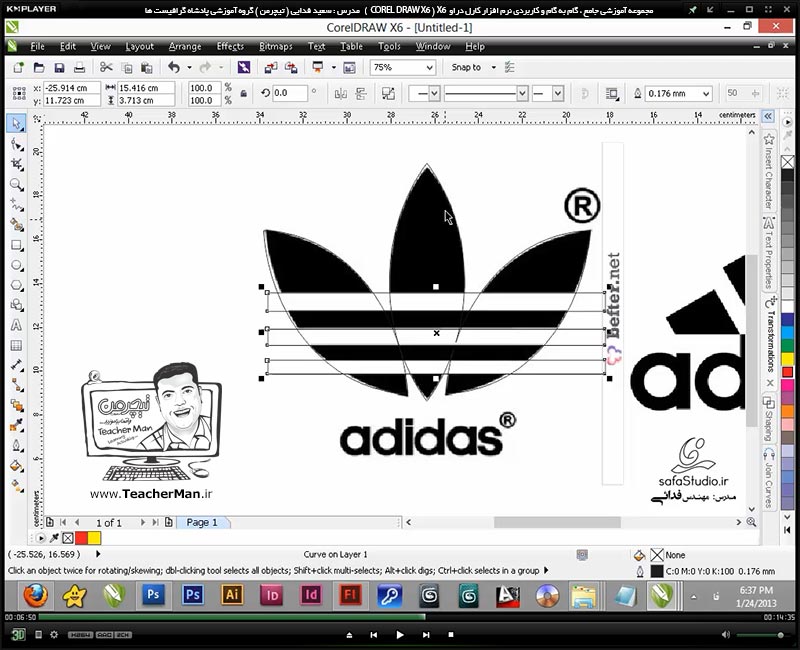Open the outline width 0.176 mm dropdown
This screenshot has height=650, width=800.
706,93
